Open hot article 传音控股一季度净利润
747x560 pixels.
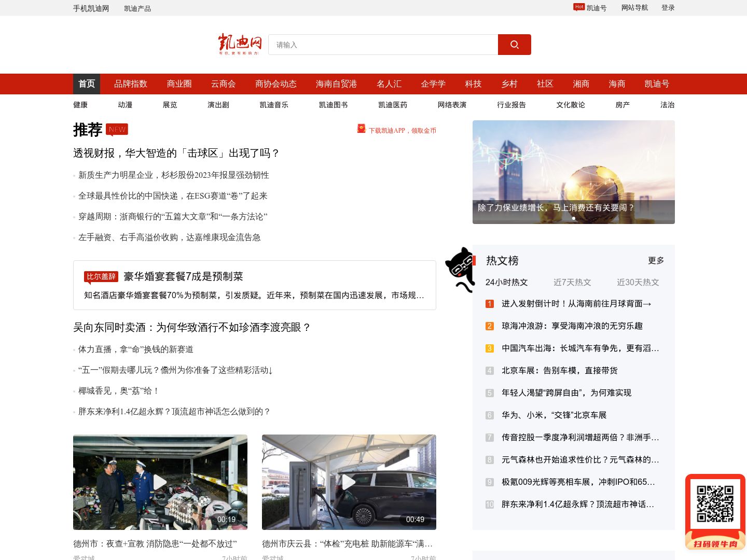(x=580, y=438)
